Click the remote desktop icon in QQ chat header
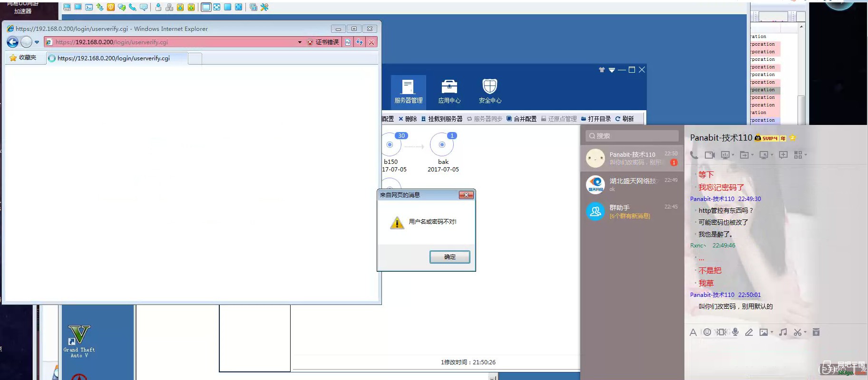This screenshot has width=868, height=380. point(764,155)
